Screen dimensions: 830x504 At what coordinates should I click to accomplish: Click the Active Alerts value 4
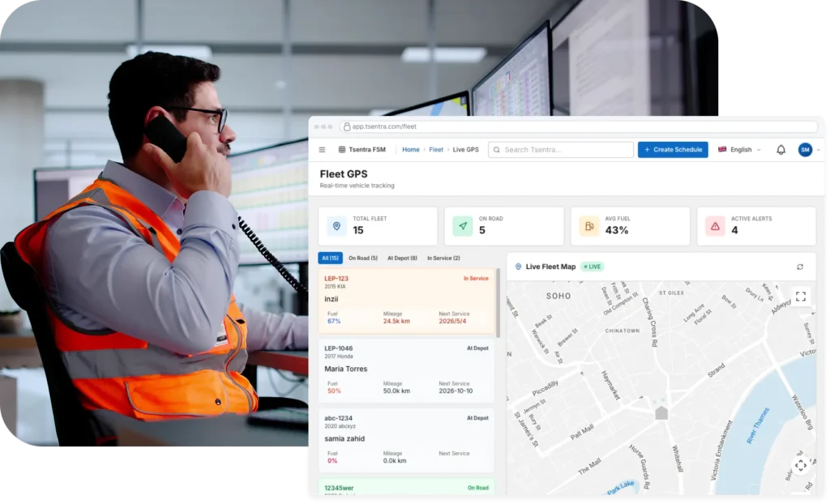734,230
